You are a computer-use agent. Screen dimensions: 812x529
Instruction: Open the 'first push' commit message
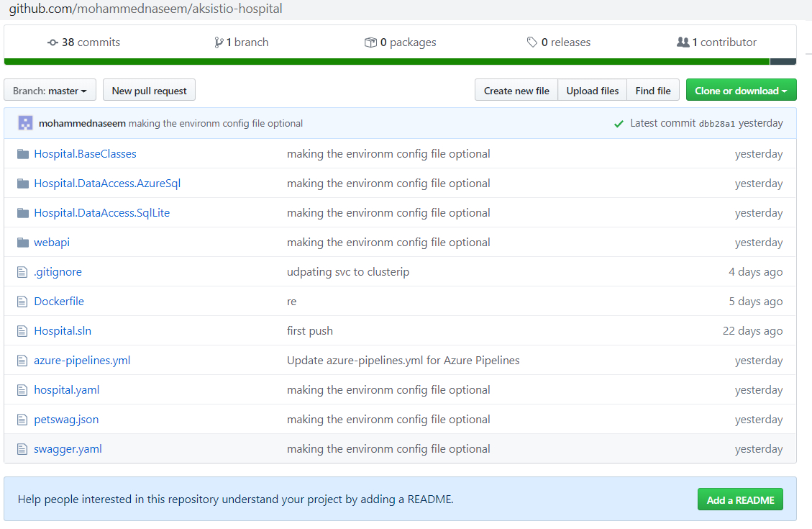click(x=310, y=331)
